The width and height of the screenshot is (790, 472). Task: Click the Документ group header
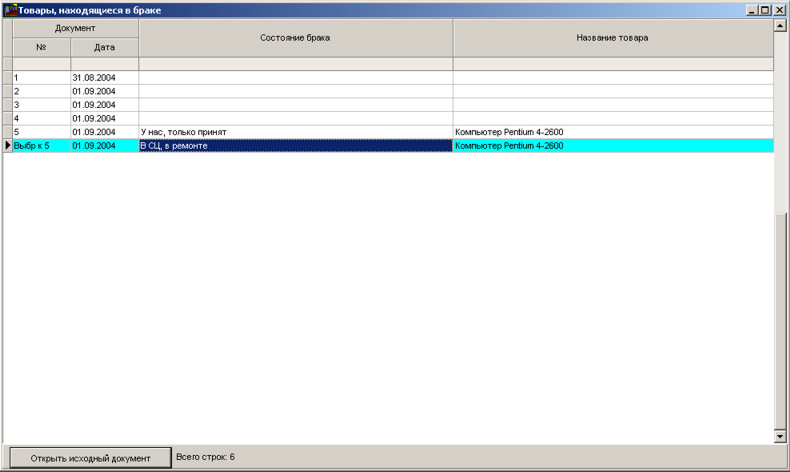pos(75,28)
